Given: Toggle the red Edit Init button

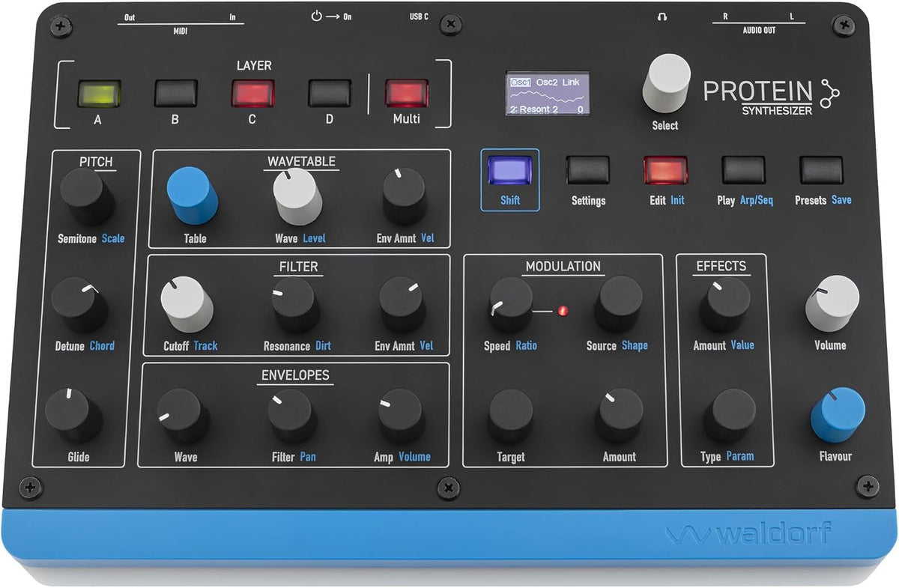Looking at the screenshot, I should point(665,170).
